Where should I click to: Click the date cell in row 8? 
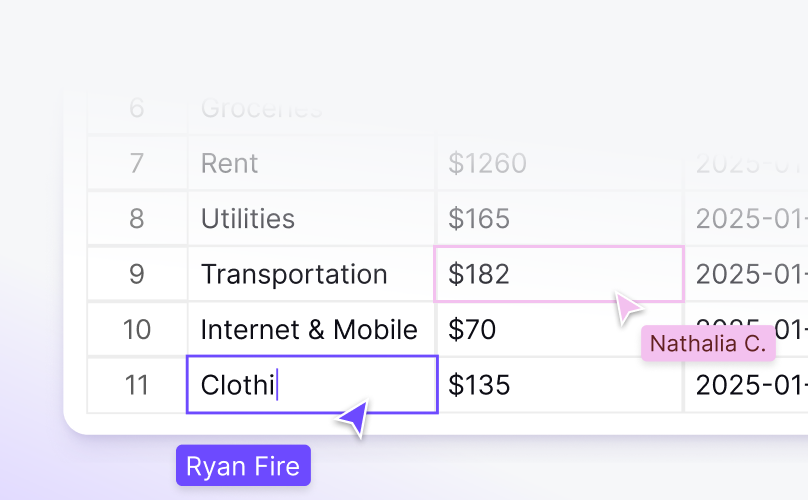click(x=748, y=219)
